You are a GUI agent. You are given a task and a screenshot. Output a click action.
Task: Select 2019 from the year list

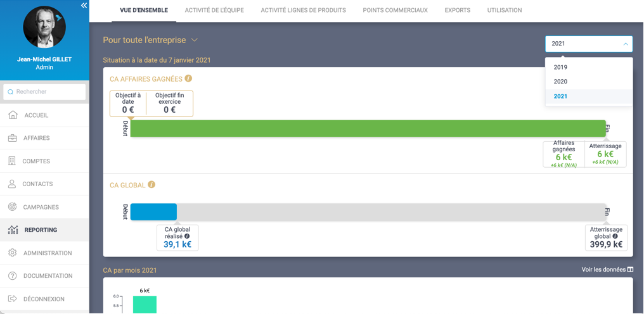[560, 67]
